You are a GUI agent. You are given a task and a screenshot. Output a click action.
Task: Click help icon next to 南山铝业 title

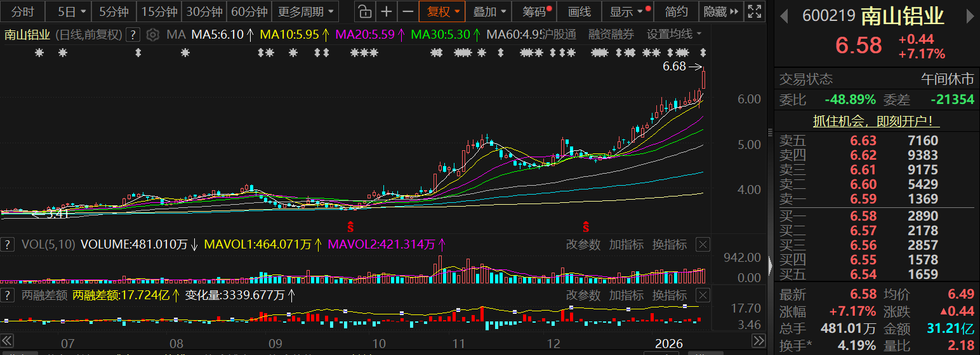click(x=133, y=35)
